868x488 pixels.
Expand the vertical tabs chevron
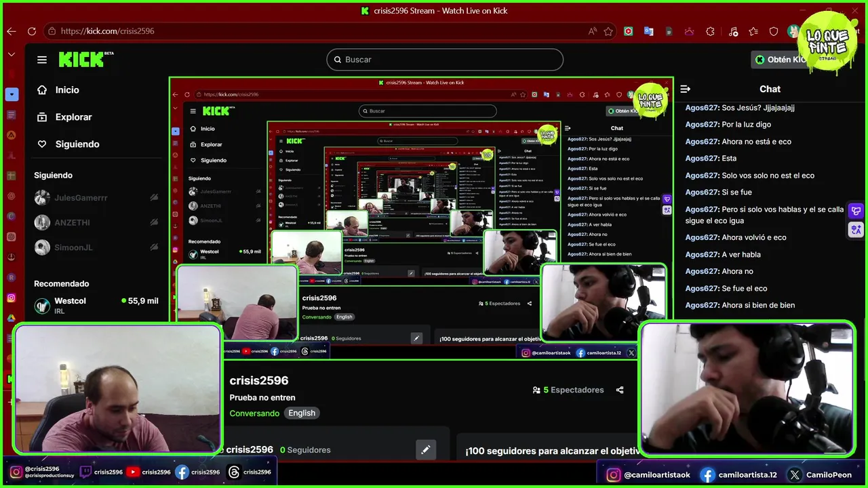point(12,54)
